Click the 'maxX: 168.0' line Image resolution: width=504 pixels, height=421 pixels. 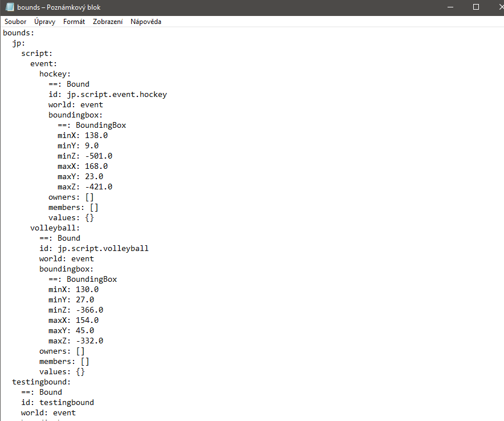83,166
